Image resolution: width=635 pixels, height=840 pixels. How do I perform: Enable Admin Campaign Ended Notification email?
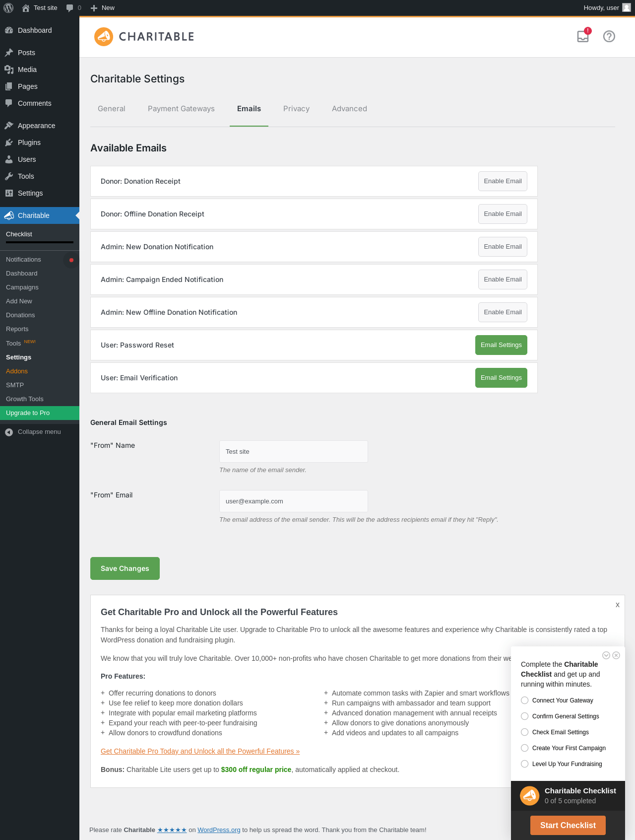(503, 280)
